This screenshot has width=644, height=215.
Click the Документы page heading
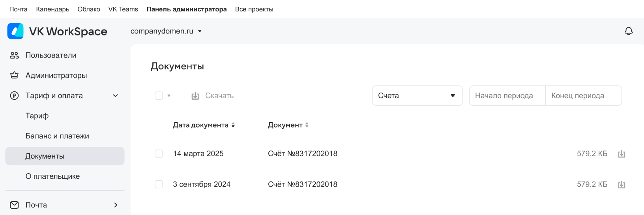pyautogui.click(x=177, y=66)
